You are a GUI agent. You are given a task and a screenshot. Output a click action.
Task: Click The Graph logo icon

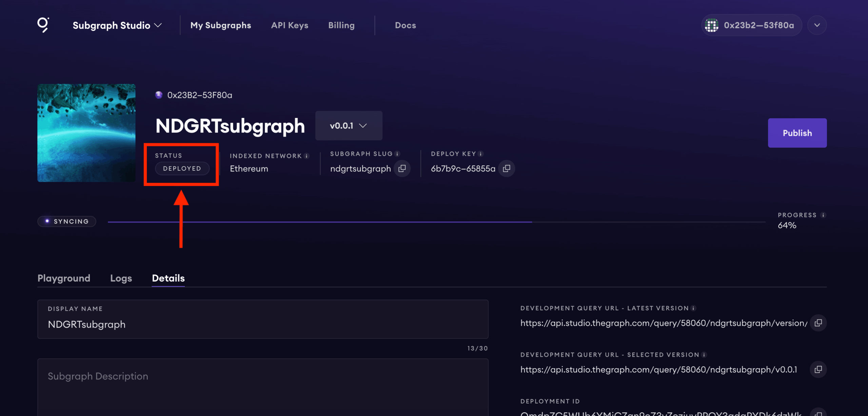point(43,25)
